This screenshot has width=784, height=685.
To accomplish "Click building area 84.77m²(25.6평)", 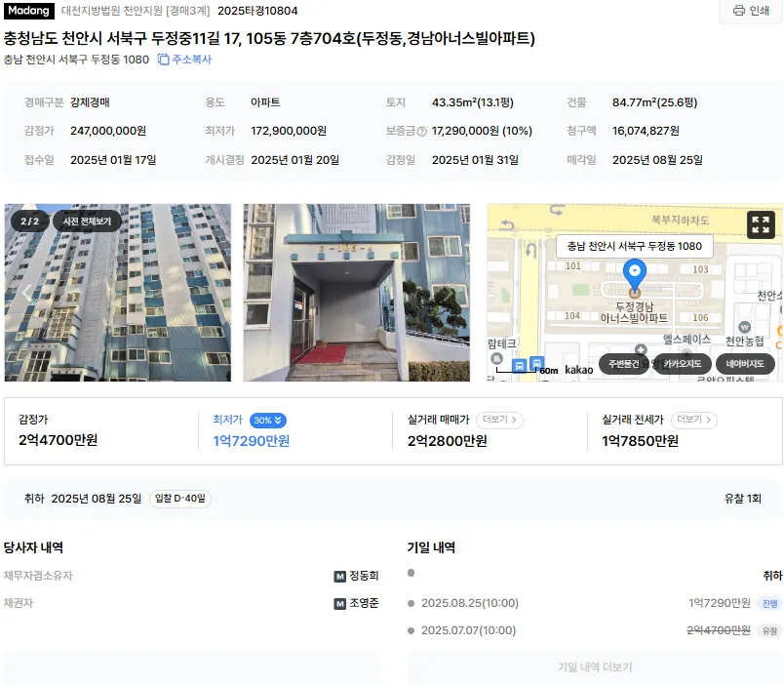I will [654, 102].
